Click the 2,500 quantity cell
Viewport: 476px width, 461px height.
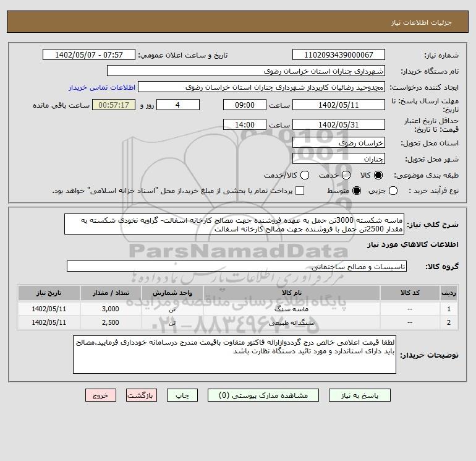(x=111, y=322)
